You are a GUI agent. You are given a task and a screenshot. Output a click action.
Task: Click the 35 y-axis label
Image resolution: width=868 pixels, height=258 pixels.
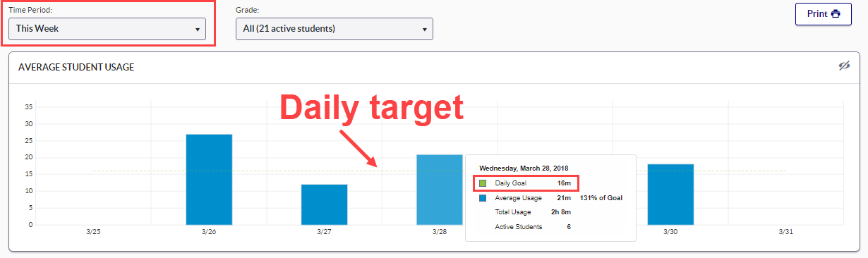coord(29,107)
